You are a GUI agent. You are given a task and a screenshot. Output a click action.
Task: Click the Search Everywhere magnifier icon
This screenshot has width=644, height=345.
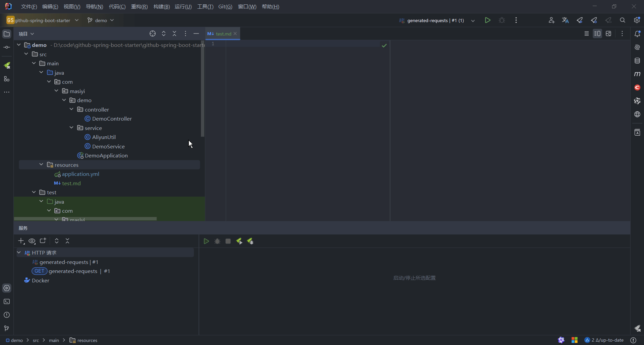pyautogui.click(x=623, y=20)
